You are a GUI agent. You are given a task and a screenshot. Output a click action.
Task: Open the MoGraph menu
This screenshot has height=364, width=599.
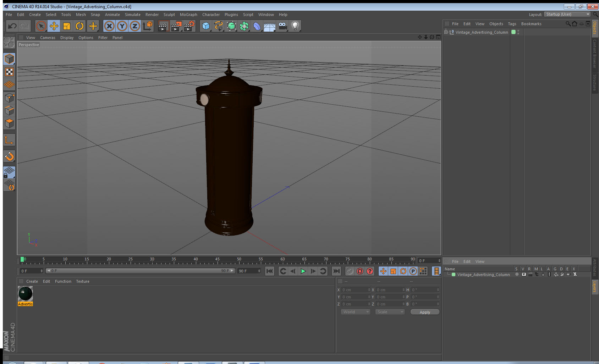188,15
